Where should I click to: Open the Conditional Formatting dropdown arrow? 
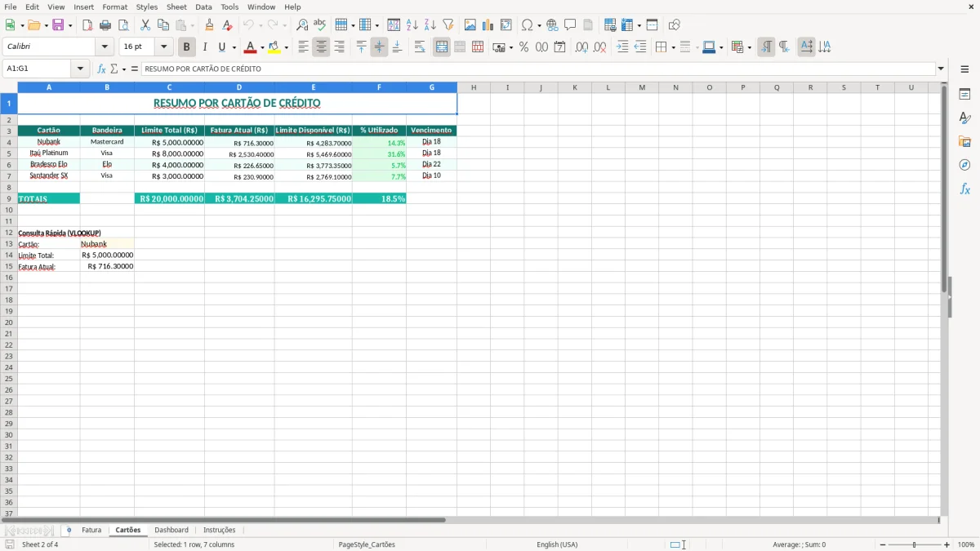coord(750,47)
